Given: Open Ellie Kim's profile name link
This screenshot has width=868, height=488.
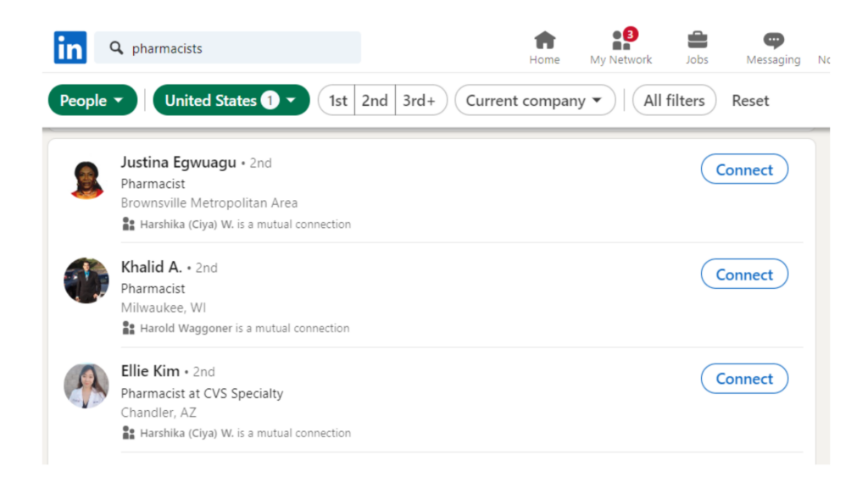Looking at the screenshot, I should 150,371.
